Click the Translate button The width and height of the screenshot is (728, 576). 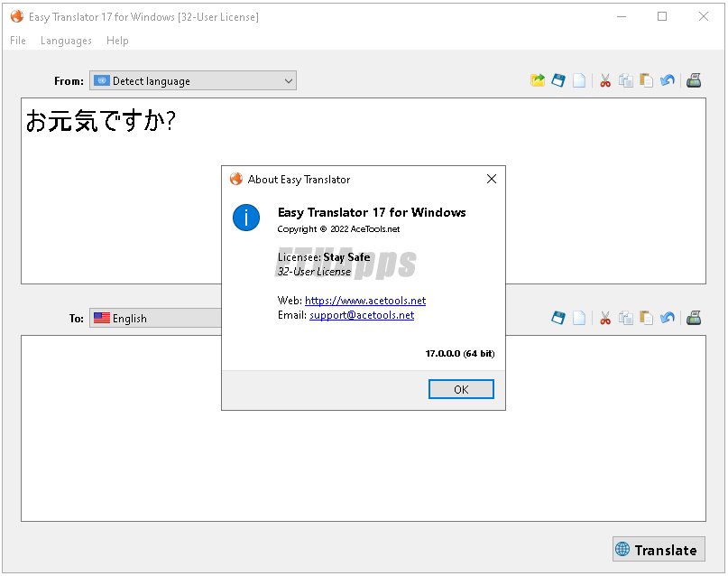click(x=659, y=550)
